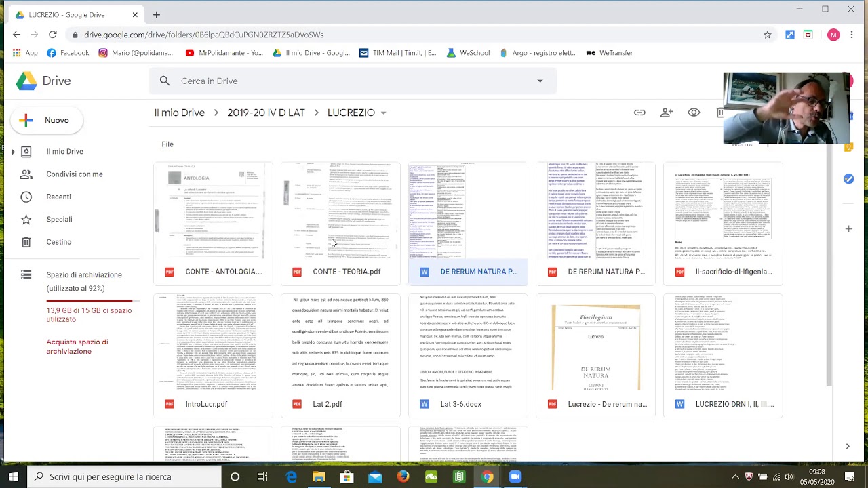Open LUCREZIO folder dropdown arrow
Viewport: 868px width, 488px height.
384,113
